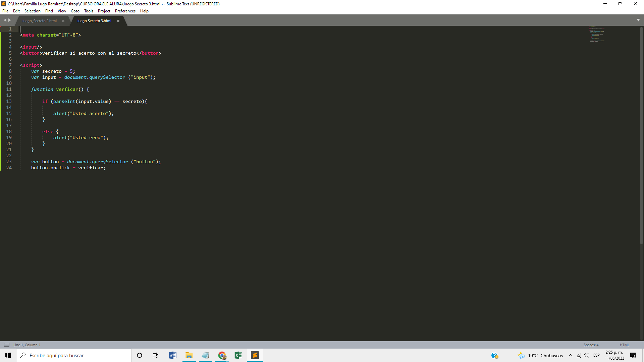
Task: Open Google Chrome from taskbar
Action: pos(222,355)
